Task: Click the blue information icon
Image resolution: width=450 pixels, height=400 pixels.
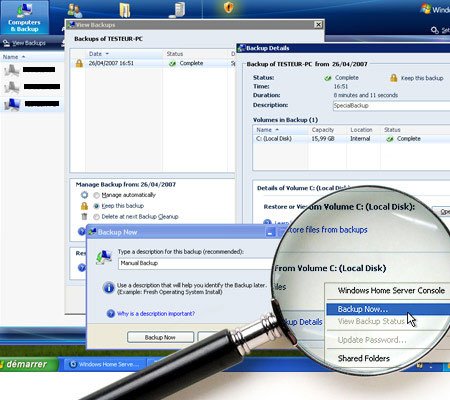Action: point(108,287)
